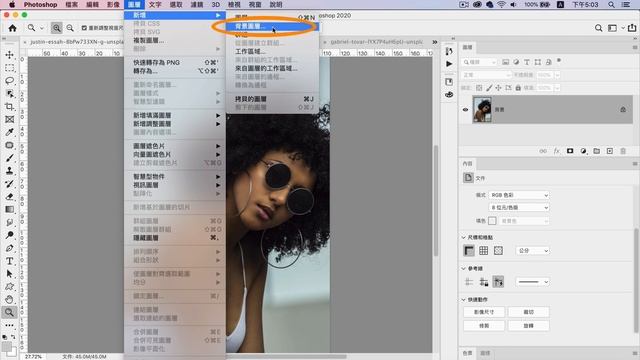
Task: Create new adjustment layer half-circle icon
Action: pyautogui.click(x=583, y=151)
